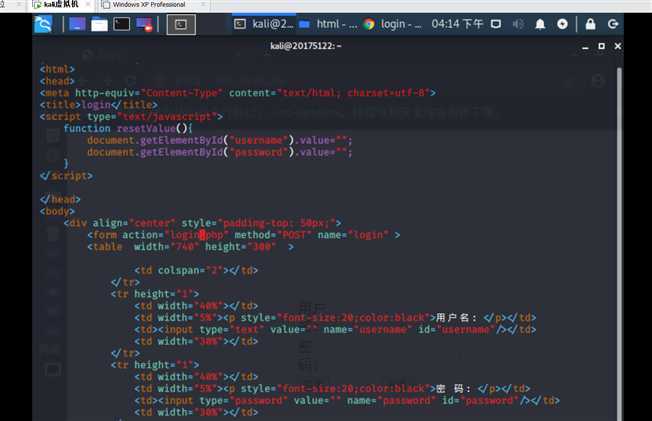This screenshot has height=421, width=652.
Task: Click the input type="password" line
Action: (x=347, y=401)
